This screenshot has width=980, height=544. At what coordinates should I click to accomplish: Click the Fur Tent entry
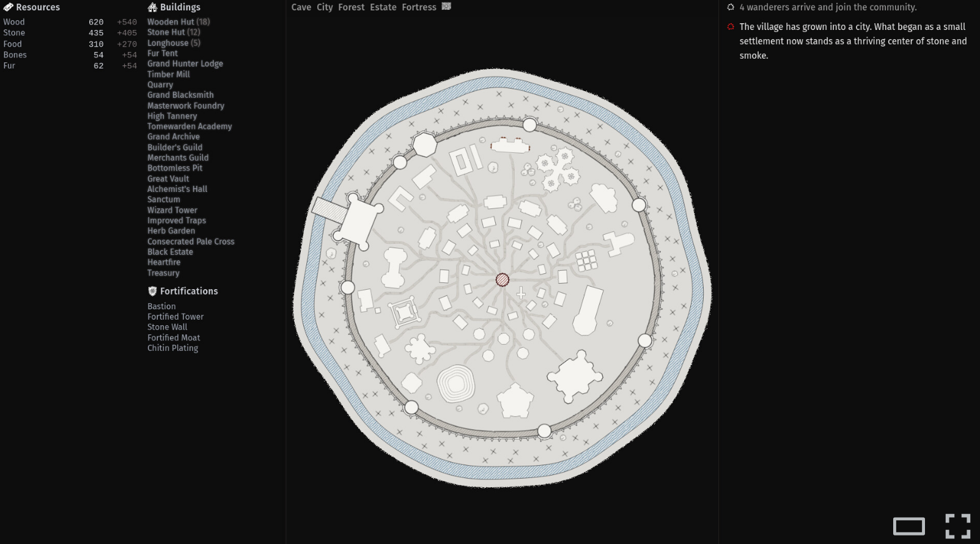[163, 53]
